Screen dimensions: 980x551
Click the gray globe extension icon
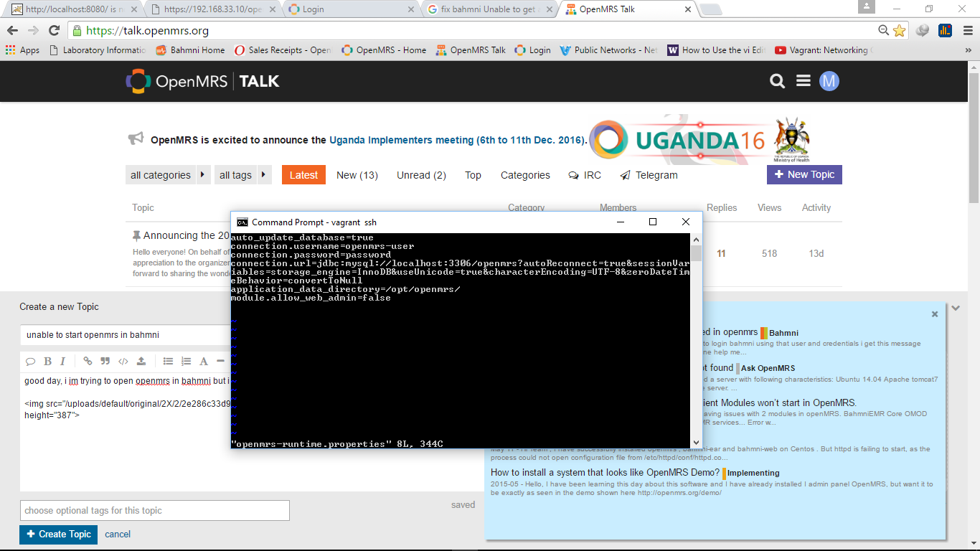coord(923,31)
